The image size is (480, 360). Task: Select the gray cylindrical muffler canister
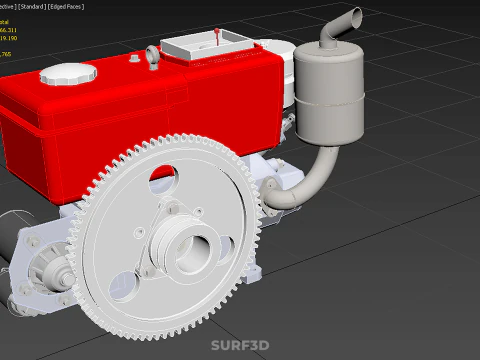(x=328, y=95)
